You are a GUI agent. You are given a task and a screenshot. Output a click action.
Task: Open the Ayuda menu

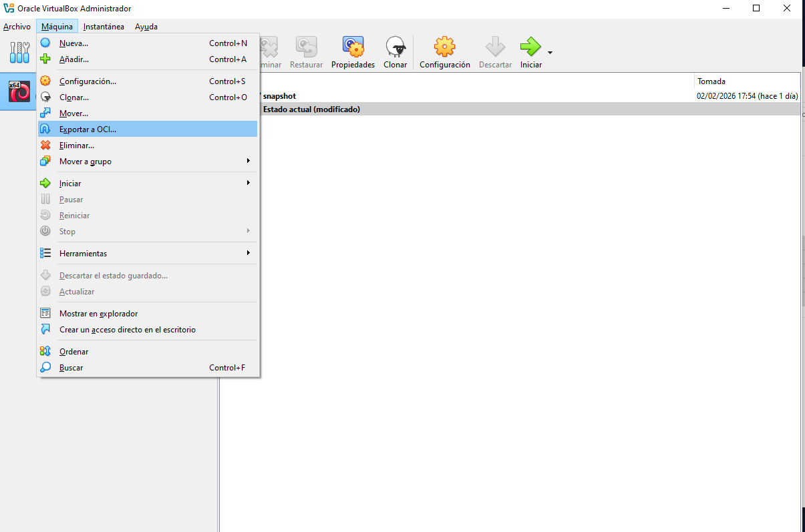click(146, 27)
